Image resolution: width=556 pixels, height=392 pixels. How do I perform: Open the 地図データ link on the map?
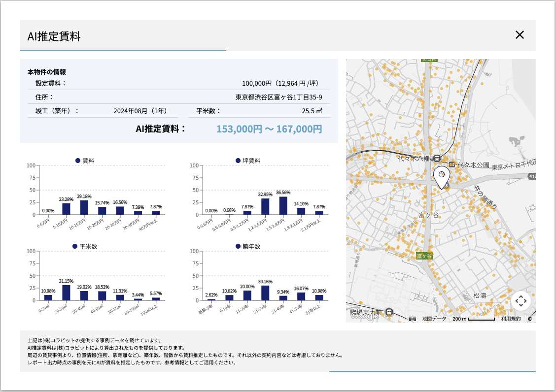pos(434,319)
